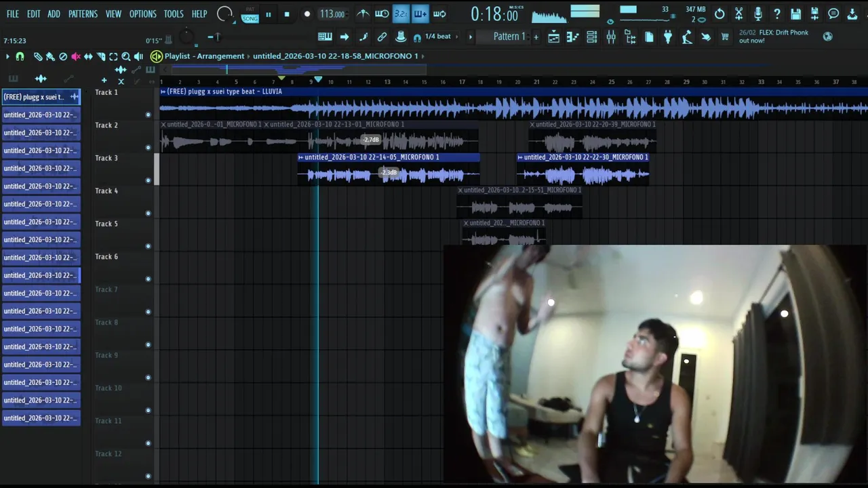Open the chat bubble news icon
This screenshot has height=488, width=868.
point(833,14)
